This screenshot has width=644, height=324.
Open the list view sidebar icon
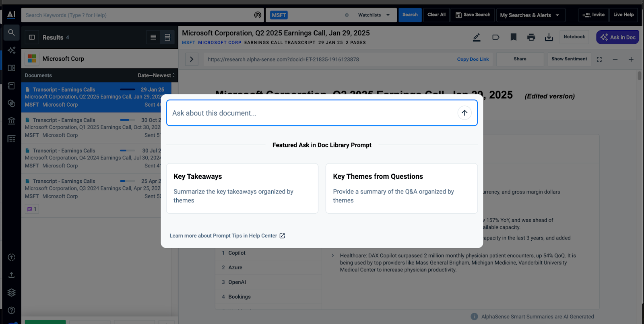[x=11, y=138]
